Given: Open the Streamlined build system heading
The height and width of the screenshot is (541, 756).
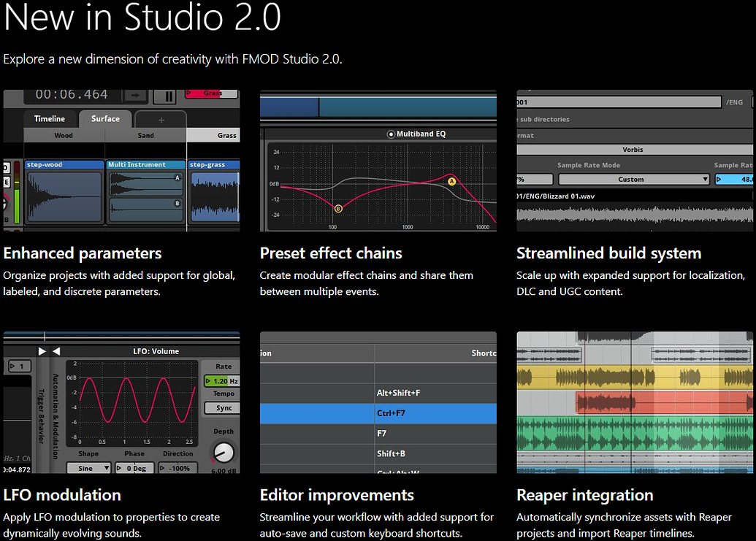Looking at the screenshot, I should click(609, 253).
